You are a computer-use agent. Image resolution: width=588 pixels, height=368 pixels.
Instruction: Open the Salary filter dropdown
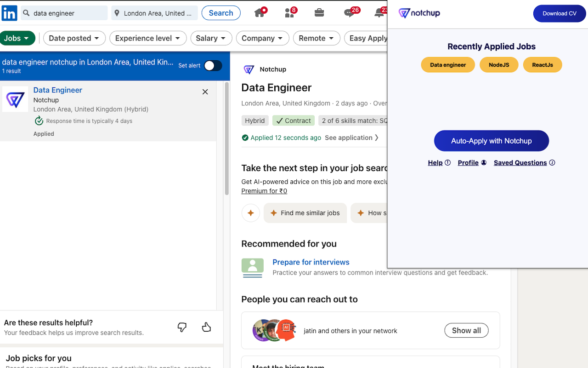(x=211, y=38)
